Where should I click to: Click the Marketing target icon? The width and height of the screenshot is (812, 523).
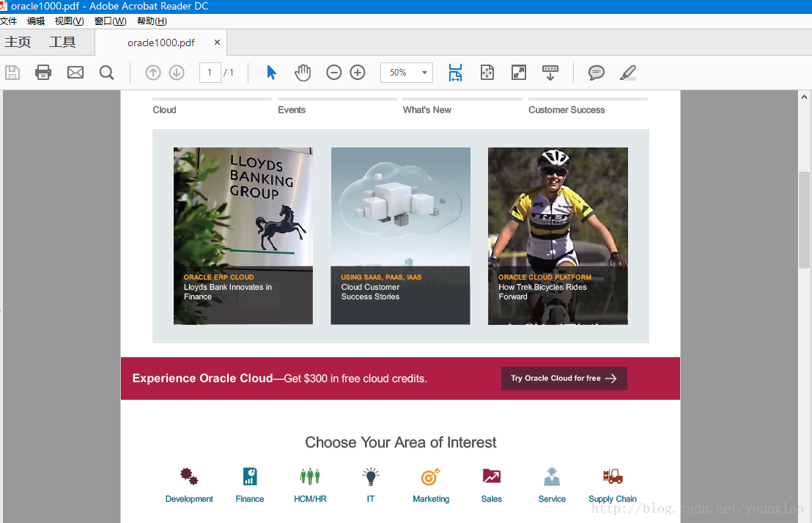pyautogui.click(x=431, y=476)
